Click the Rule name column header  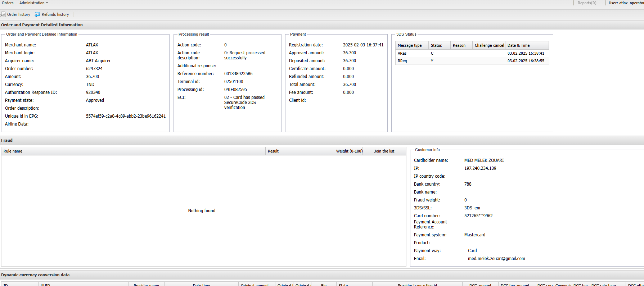(x=13, y=151)
